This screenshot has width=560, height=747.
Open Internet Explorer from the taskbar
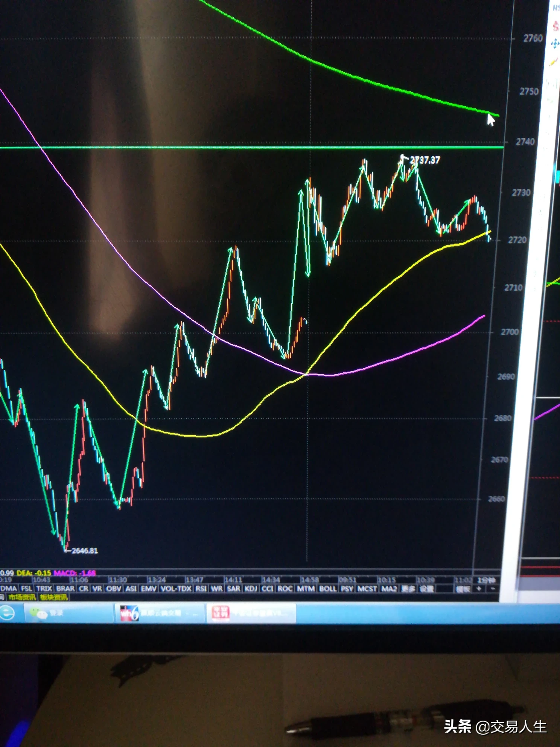click(7, 613)
